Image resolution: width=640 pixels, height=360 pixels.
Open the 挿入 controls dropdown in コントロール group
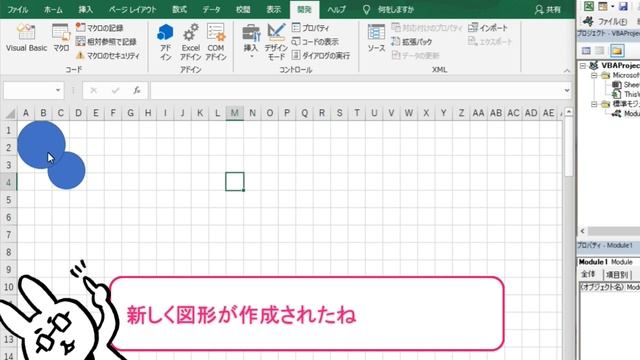click(251, 41)
